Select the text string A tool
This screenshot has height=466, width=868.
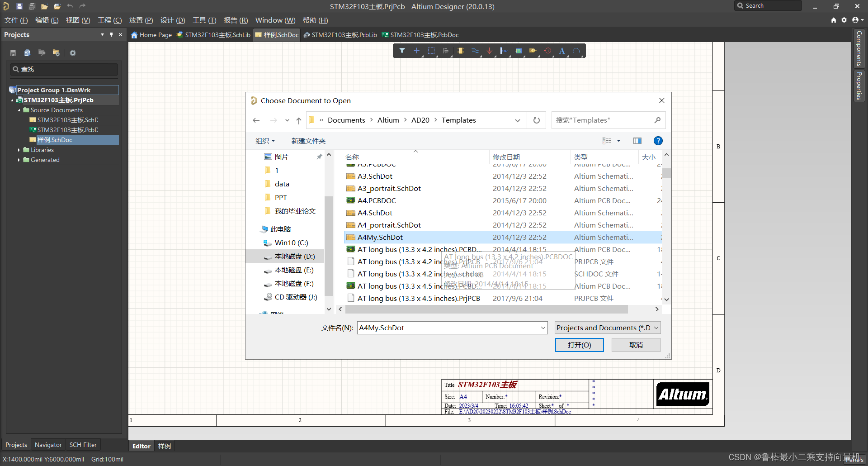(562, 51)
